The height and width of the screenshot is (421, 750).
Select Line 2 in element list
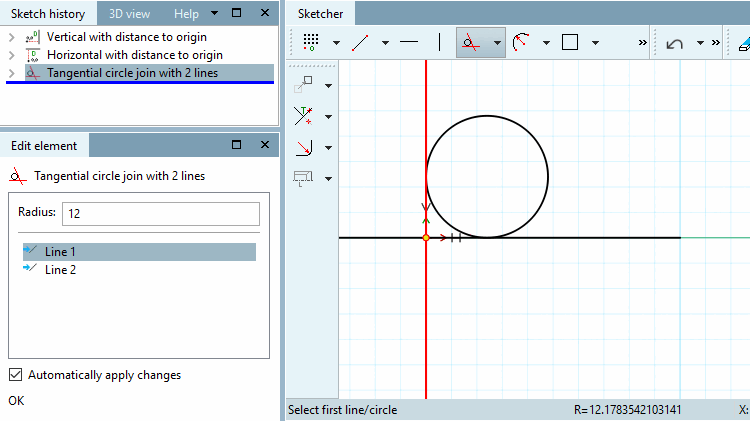pos(139,270)
